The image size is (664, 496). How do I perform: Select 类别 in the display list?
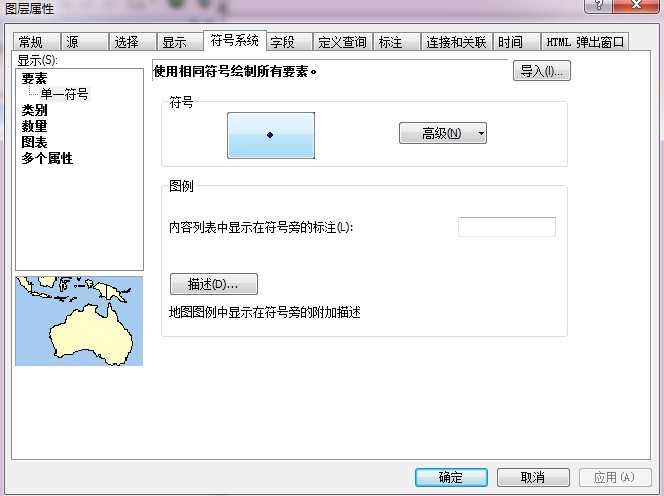point(34,110)
